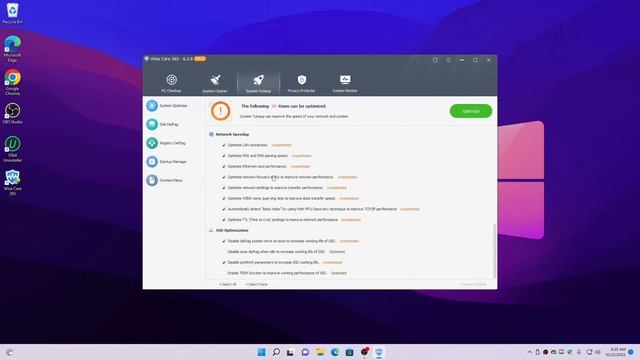Select the Microsoft Edge desktop icon

12,49
